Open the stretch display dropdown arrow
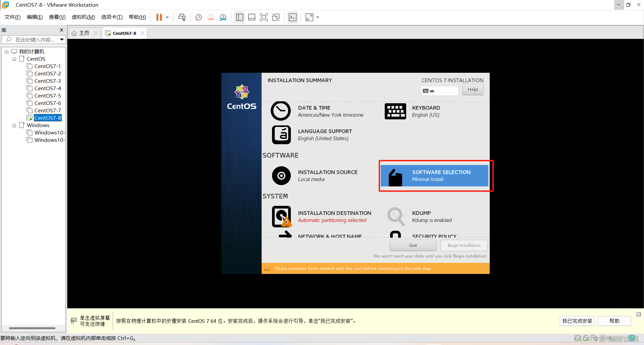This screenshot has height=345, width=644. 318,17
